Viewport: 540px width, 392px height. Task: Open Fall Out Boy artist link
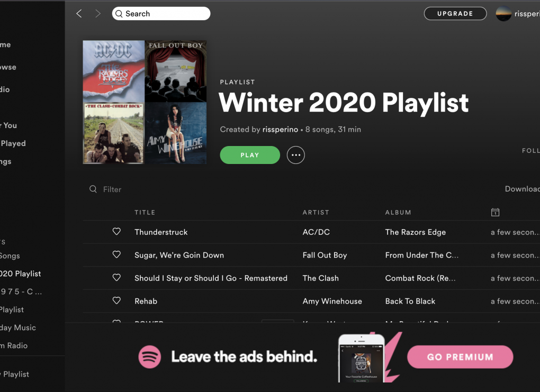pyautogui.click(x=325, y=255)
